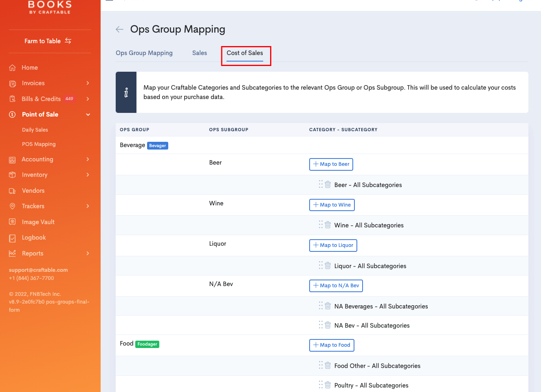
Task: Select the Home icon in sidebar
Action: 12,67
